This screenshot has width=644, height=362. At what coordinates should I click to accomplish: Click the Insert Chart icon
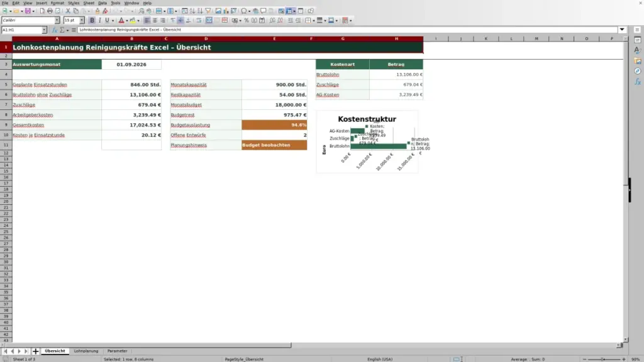pos(226,11)
